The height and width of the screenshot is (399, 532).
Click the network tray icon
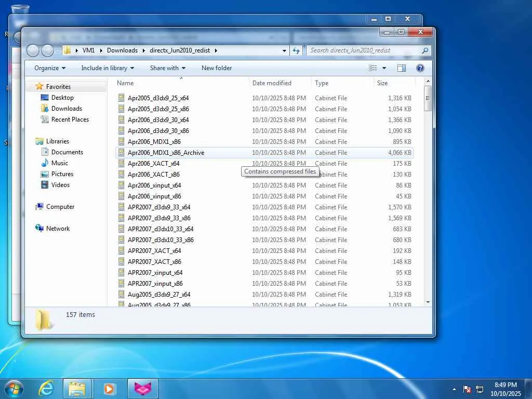[480, 389]
